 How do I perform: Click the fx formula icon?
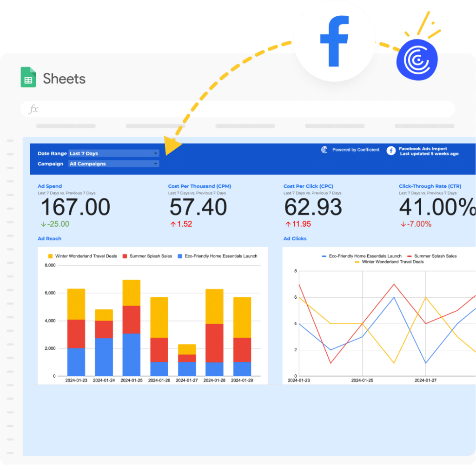(33, 109)
